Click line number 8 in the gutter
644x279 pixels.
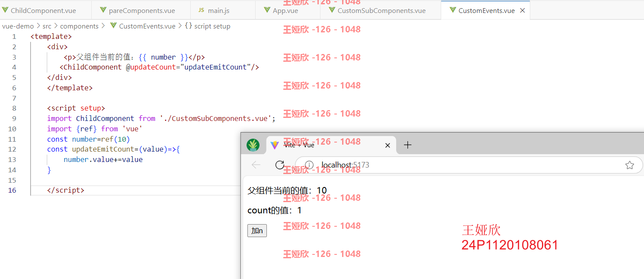coord(14,108)
